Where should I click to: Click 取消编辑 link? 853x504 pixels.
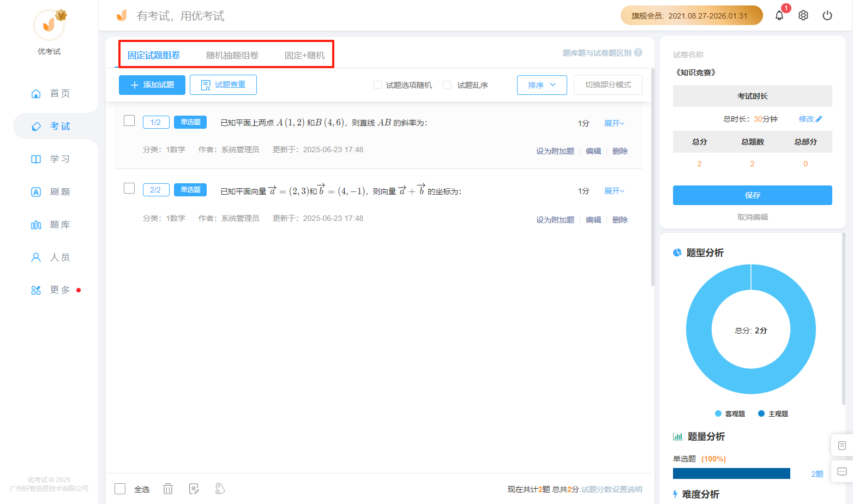click(x=752, y=217)
